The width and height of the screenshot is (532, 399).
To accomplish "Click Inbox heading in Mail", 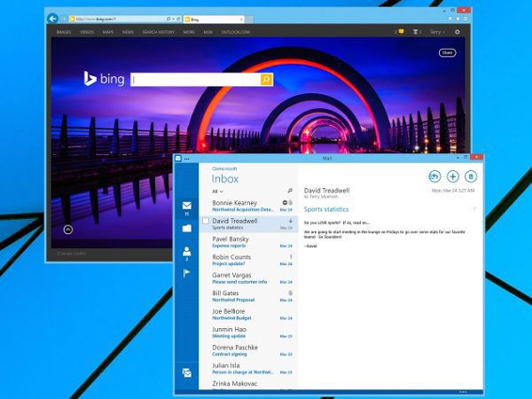I will [x=225, y=179].
